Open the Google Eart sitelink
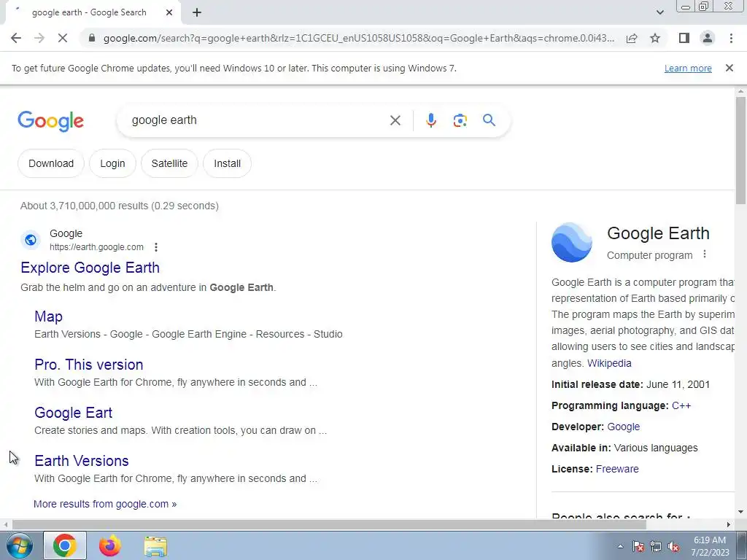The width and height of the screenshot is (747, 560). coord(74,413)
